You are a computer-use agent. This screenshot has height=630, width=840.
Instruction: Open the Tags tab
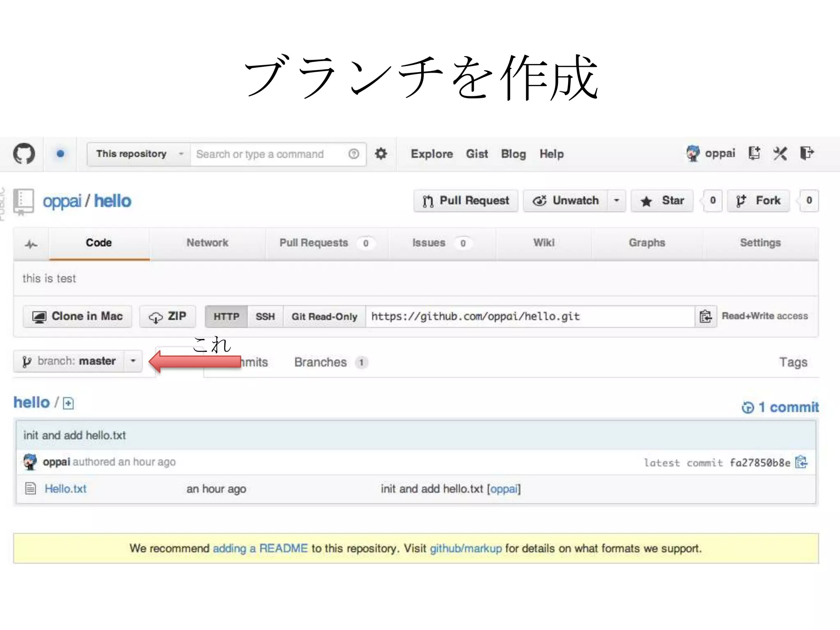(793, 362)
